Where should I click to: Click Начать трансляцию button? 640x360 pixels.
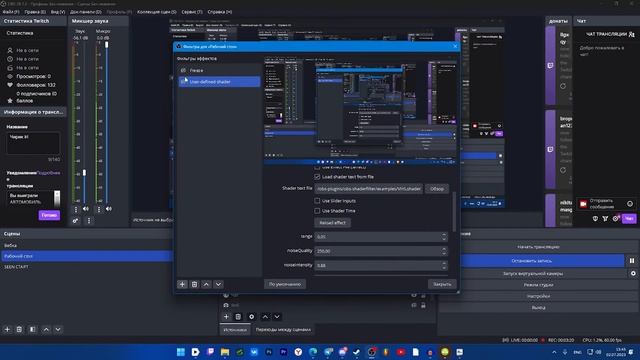pyautogui.click(x=538, y=247)
